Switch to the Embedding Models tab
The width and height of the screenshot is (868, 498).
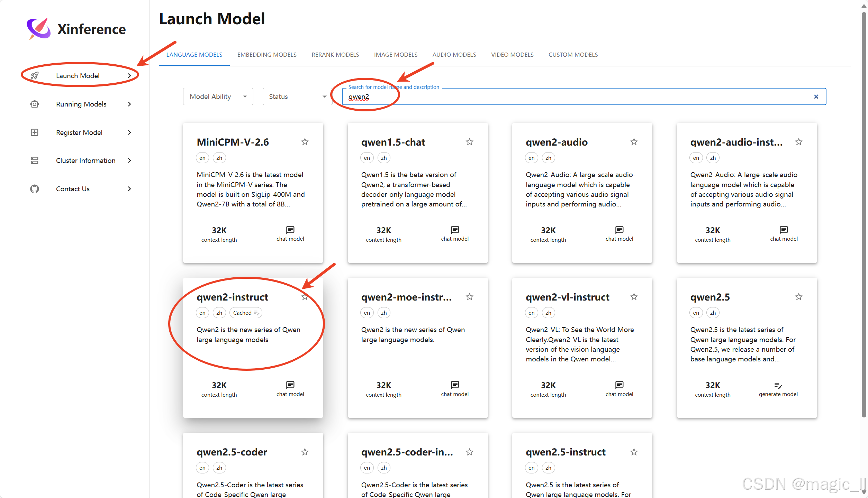[x=267, y=55]
